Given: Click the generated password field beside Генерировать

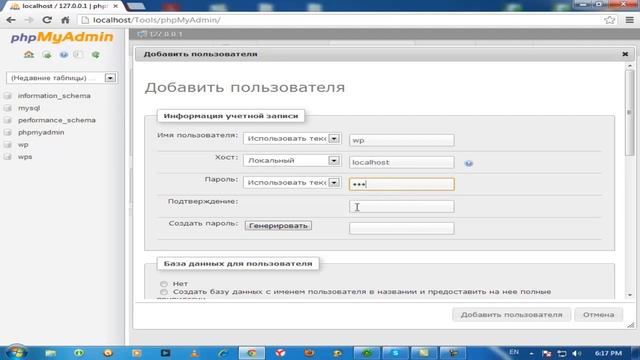Looking at the screenshot, I should (402, 228).
